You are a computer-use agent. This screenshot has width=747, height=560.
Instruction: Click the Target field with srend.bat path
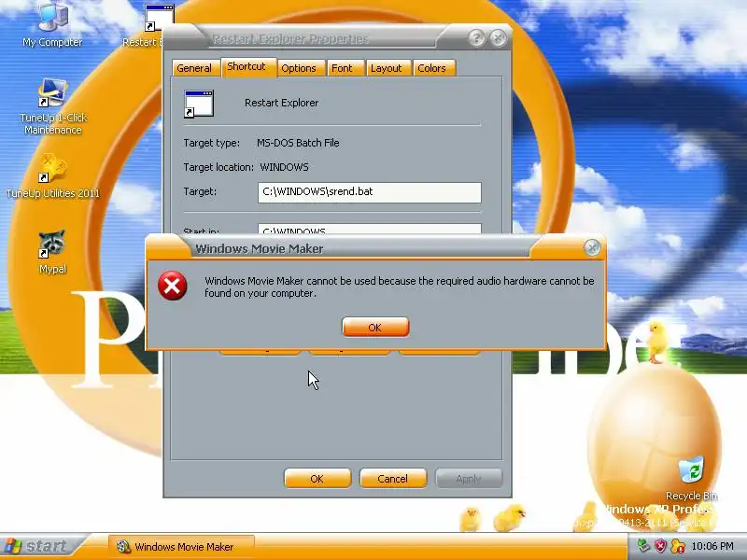(x=370, y=192)
